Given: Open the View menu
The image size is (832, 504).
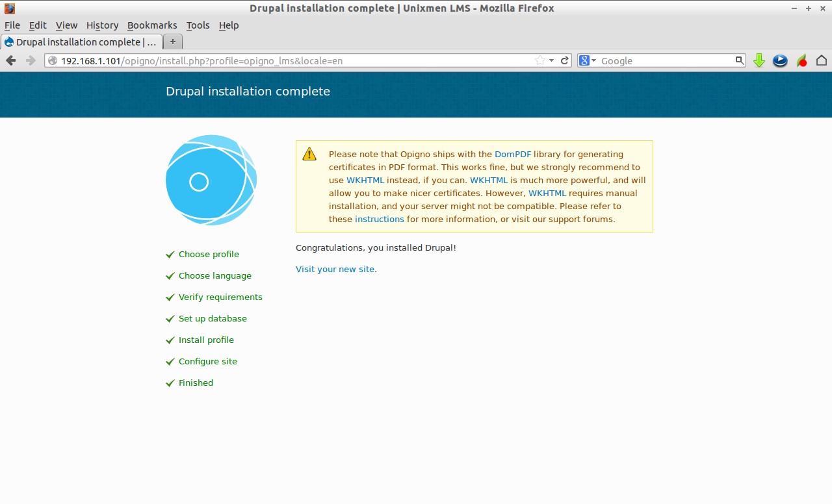Looking at the screenshot, I should point(66,25).
